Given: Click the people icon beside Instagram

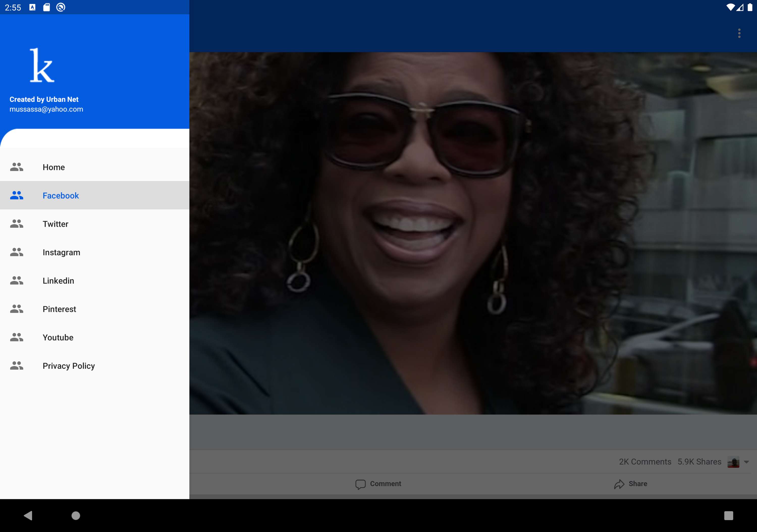Looking at the screenshot, I should [x=16, y=252].
